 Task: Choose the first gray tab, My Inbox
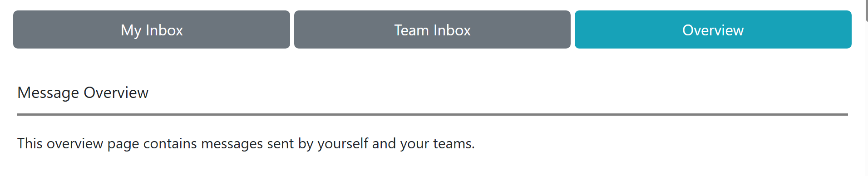coord(152,29)
